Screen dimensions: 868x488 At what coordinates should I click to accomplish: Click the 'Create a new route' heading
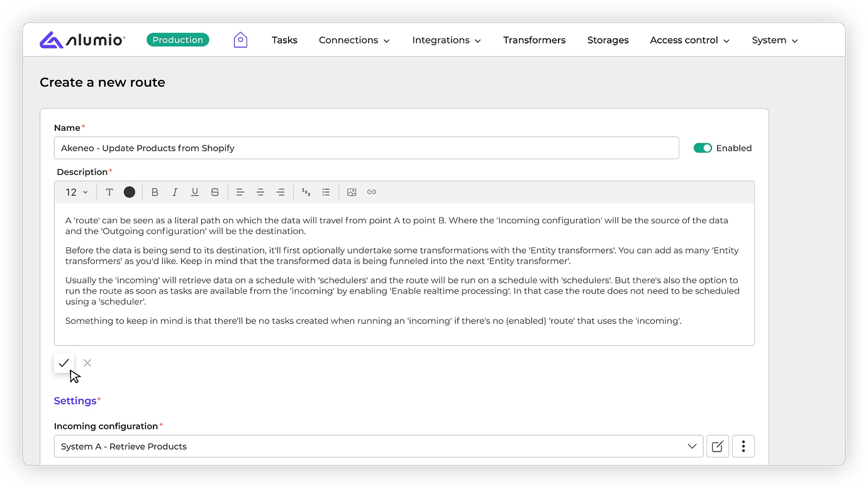(103, 82)
